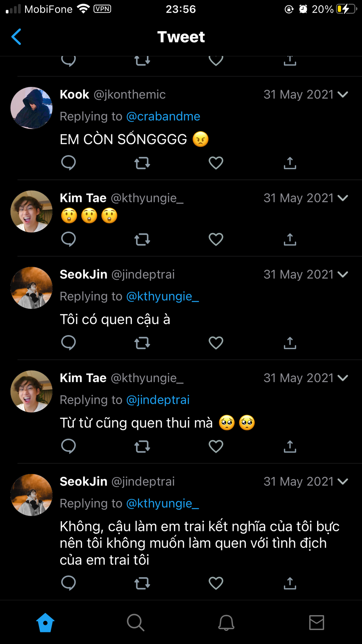Expand the chevron menu on Kim Tae's emoji tweet
This screenshot has width=362, height=644.
tap(343, 198)
